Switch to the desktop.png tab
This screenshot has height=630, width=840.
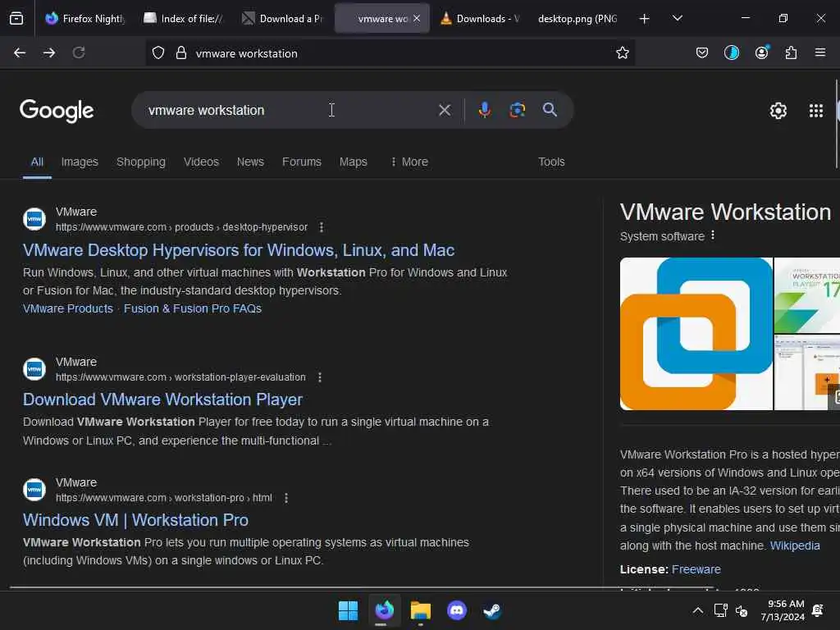[577, 19]
